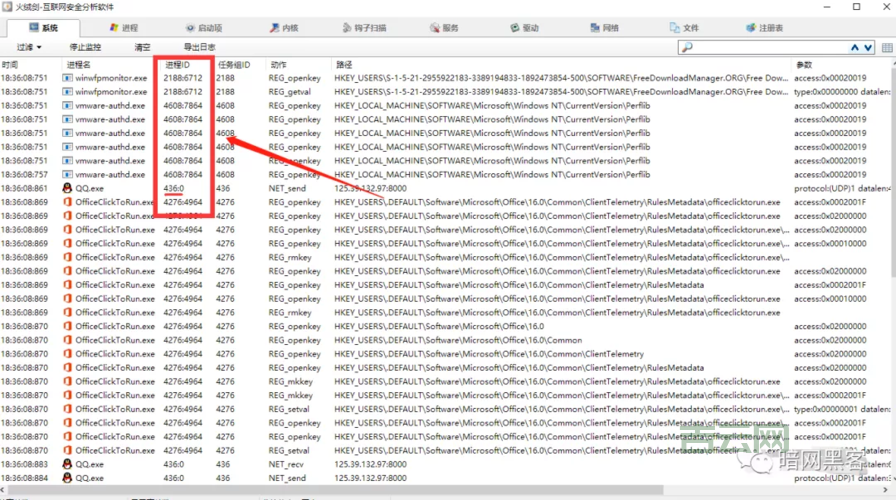Jump to previous search result arrow
Viewport: 896px width, 500px height.
(x=855, y=47)
